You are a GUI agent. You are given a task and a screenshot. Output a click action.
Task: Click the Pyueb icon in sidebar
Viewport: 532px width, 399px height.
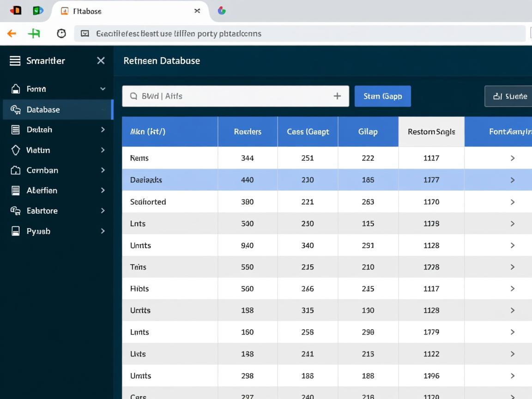click(x=15, y=231)
